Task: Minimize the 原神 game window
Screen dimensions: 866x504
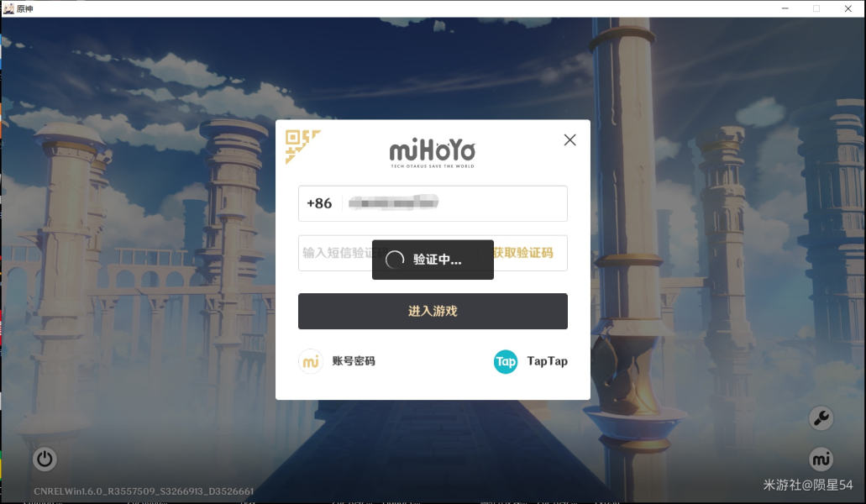Action: (x=785, y=8)
